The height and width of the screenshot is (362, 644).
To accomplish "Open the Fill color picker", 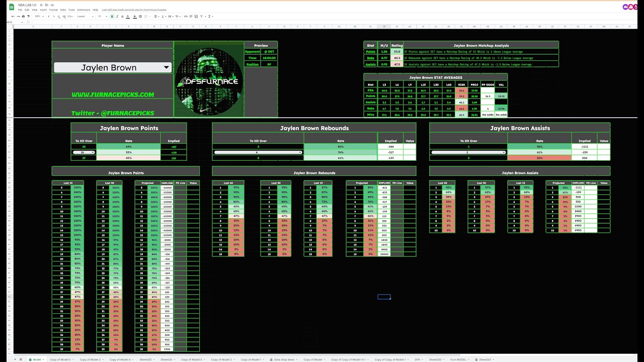I will pos(135,16).
